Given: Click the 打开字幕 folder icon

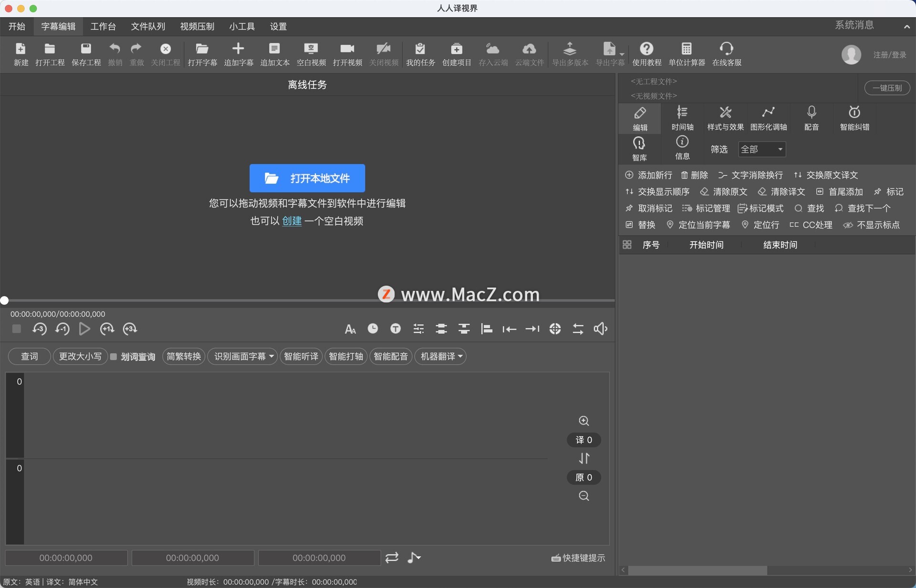Looking at the screenshot, I should (x=202, y=49).
